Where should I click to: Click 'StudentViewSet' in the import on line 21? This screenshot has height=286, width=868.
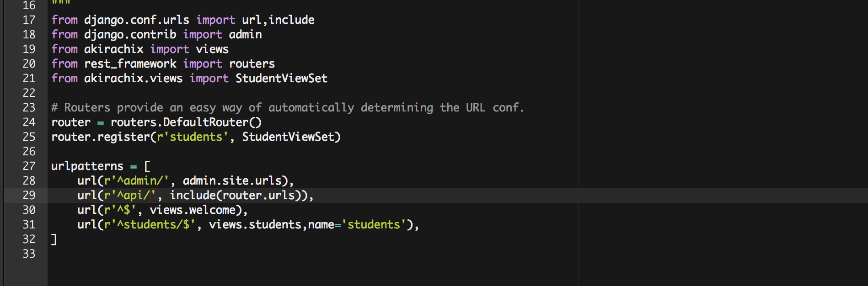coord(281,79)
